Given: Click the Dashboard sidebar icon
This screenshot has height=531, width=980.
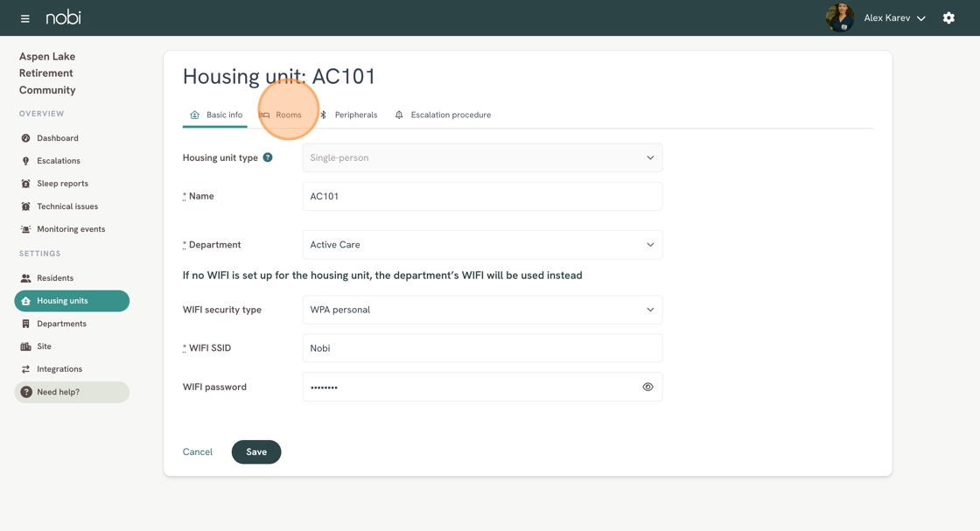Looking at the screenshot, I should 25,138.
